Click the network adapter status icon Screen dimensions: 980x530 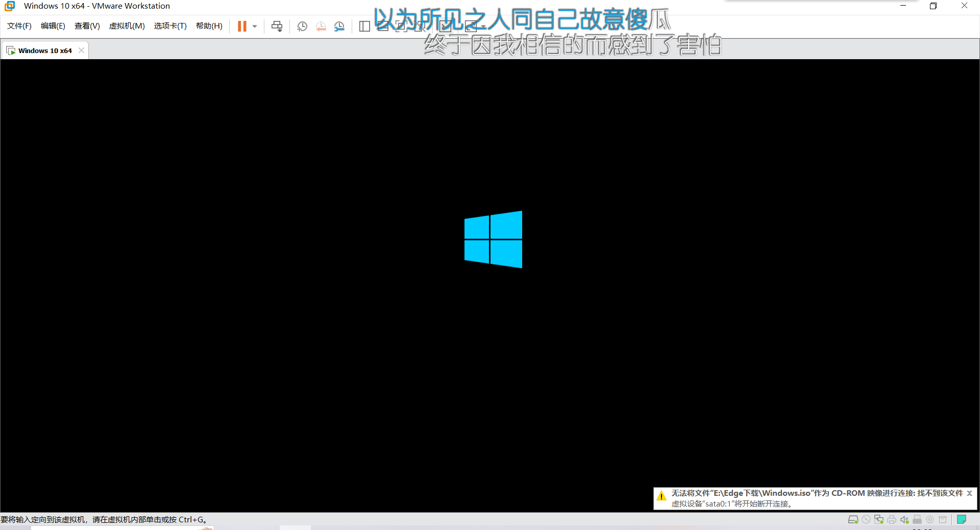tap(879, 519)
